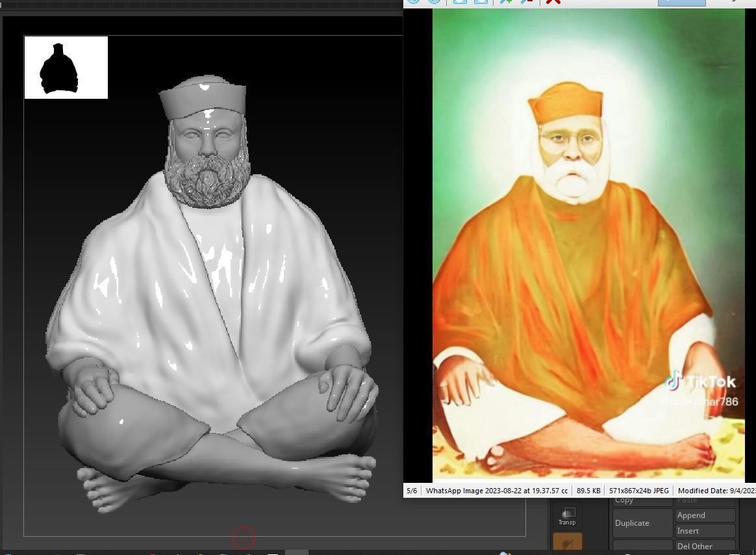Click the seated figure sculpt in ZBrush viewport
The width and height of the screenshot is (756, 555).
pos(212,294)
